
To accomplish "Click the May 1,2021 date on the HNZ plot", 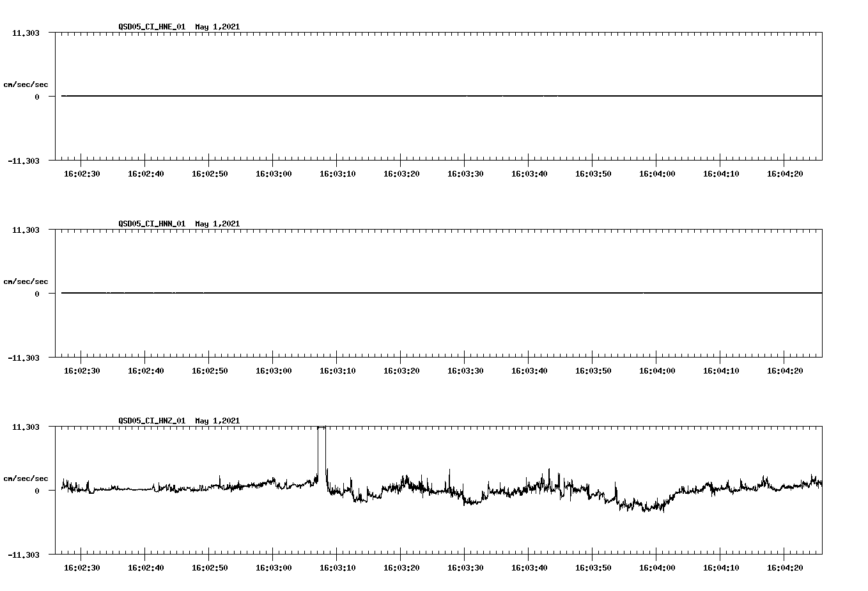I will (217, 420).
